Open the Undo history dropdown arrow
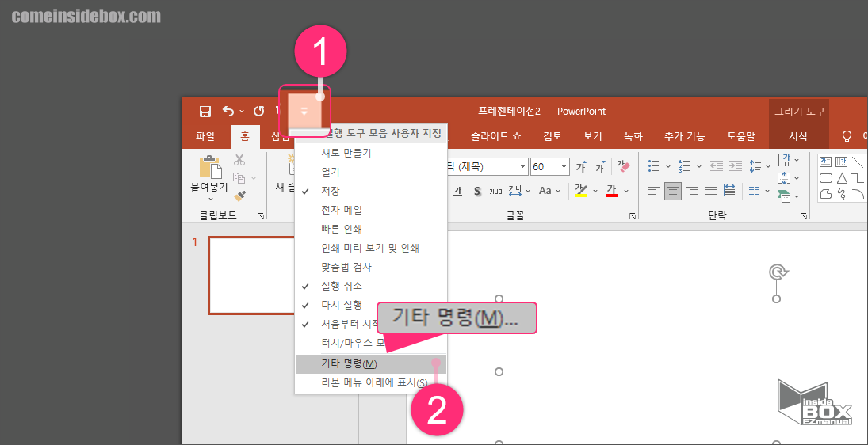Image resolution: width=868 pixels, height=445 pixels. click(242, 112)
